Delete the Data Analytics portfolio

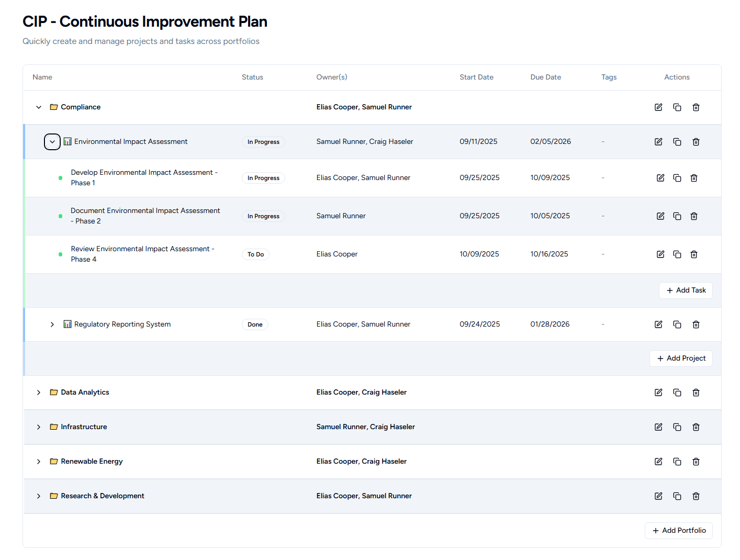tap(696, 393)
